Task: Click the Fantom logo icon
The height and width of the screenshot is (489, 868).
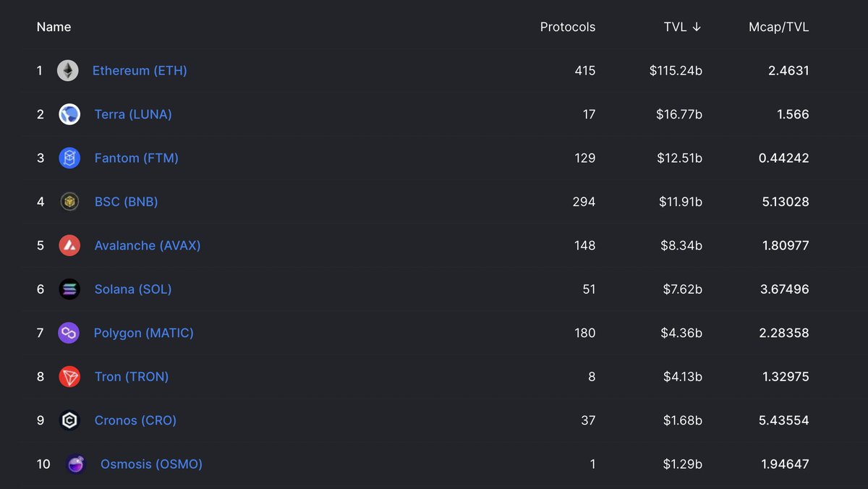Action: pos(69,158)
